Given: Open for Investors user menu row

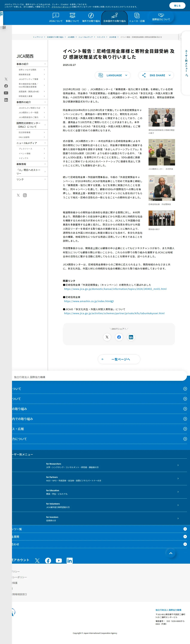Looking at the screenshot, I should pos(100,518).
